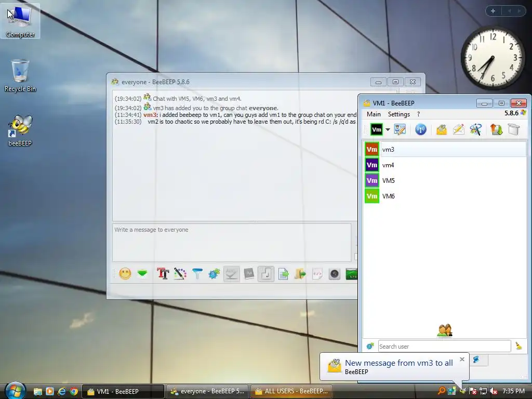The width and height of the screenshot is (532, 399).
Task: Click the blue filter funnel icon
Action: click(197, 273)
